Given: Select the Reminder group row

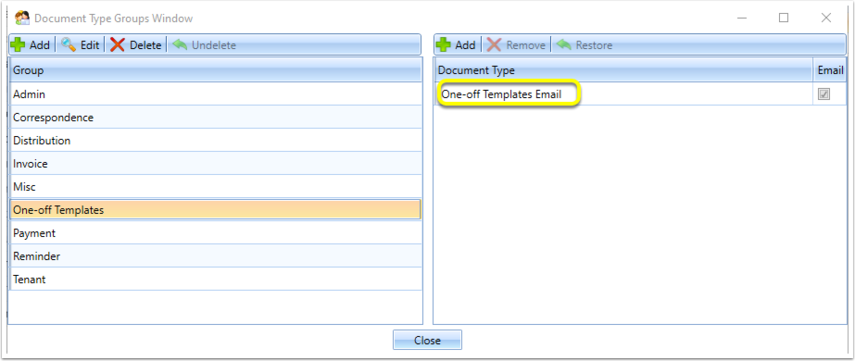Looking at the screenshot, I should 216,256.
